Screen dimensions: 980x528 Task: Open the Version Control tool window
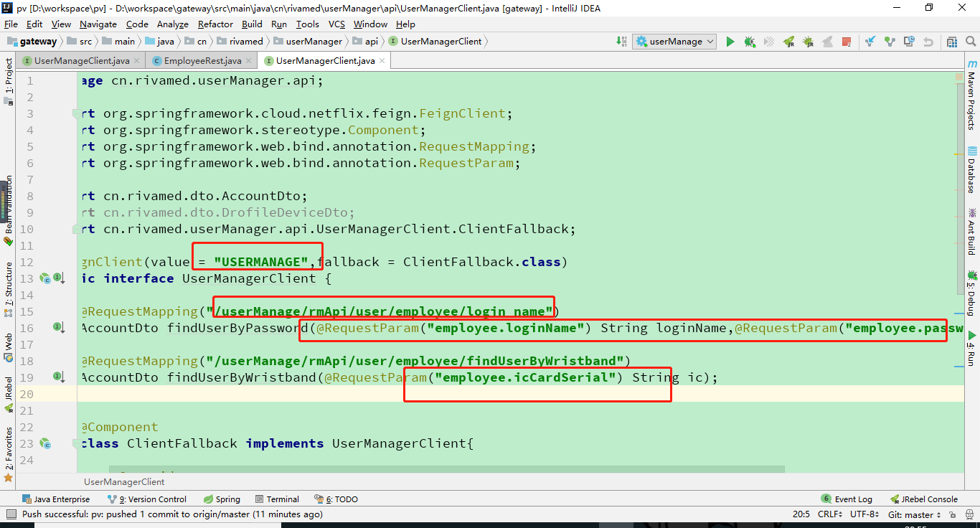147,499
